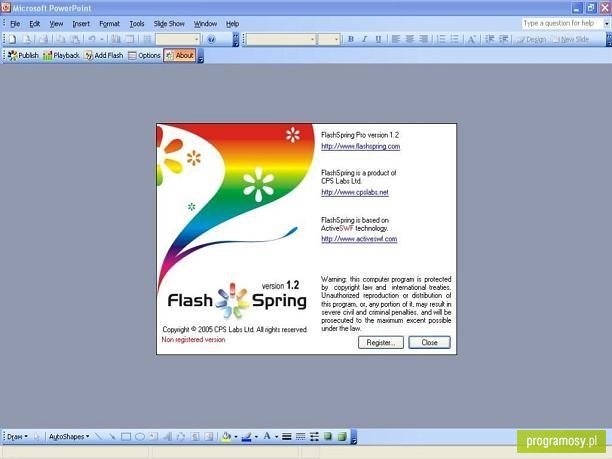Click the Register... button

coord(381,342)
